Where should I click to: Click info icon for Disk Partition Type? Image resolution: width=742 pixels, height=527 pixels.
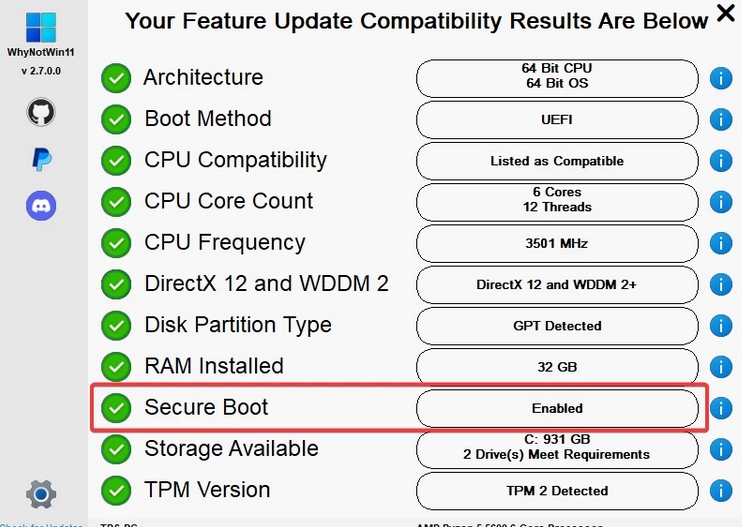tap(720, 326)
